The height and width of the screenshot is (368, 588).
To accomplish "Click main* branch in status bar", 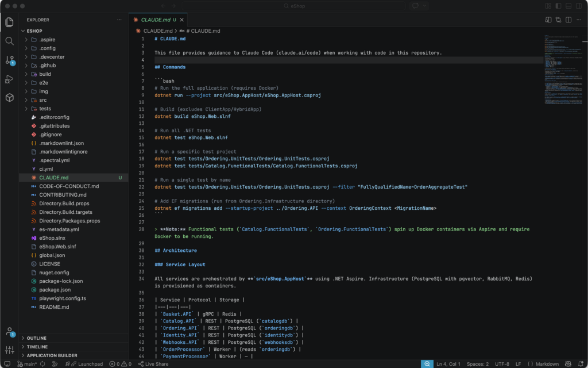I will (x=27, y=364).
